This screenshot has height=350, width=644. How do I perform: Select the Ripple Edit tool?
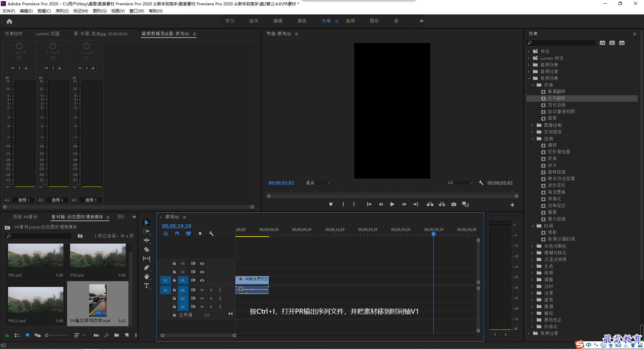[x=147, y=240]
